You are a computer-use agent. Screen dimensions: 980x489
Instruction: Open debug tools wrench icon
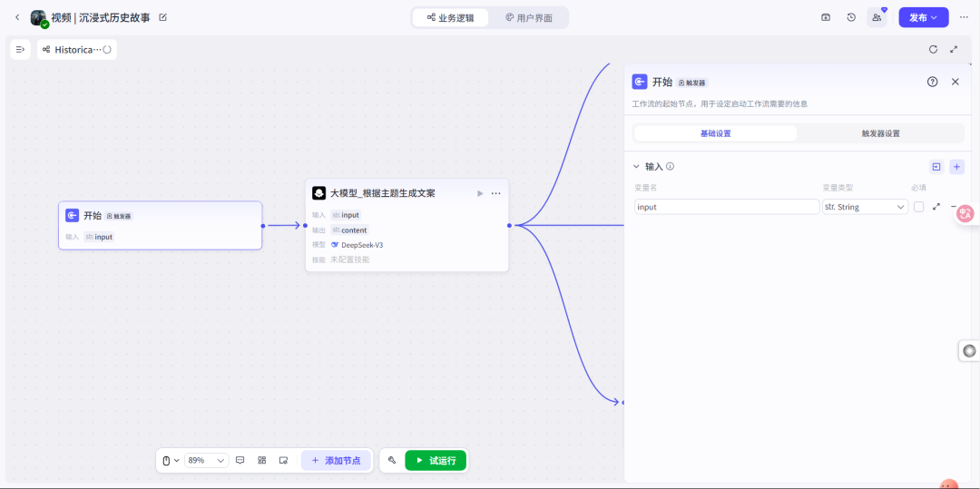coord(392,460)
